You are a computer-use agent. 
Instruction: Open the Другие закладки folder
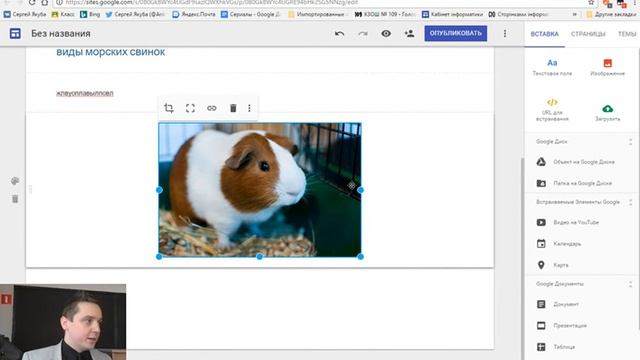pyautogui.click(x=611, y=14)
